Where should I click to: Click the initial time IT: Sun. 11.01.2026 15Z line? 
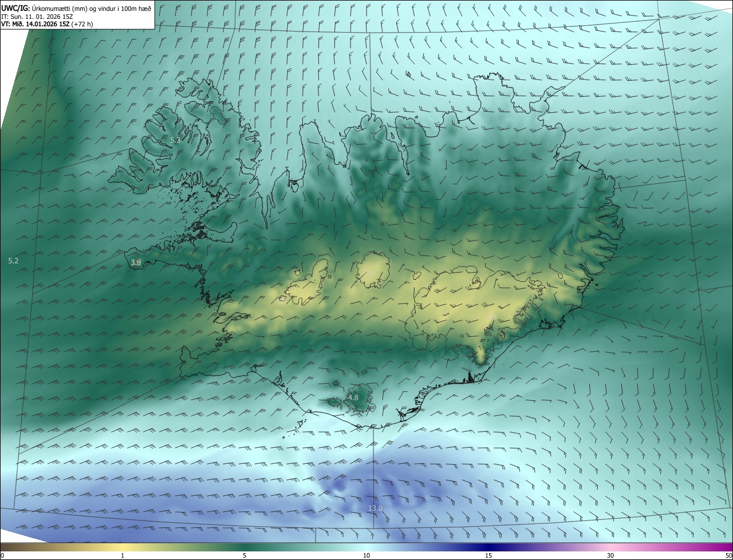point(37,16)
